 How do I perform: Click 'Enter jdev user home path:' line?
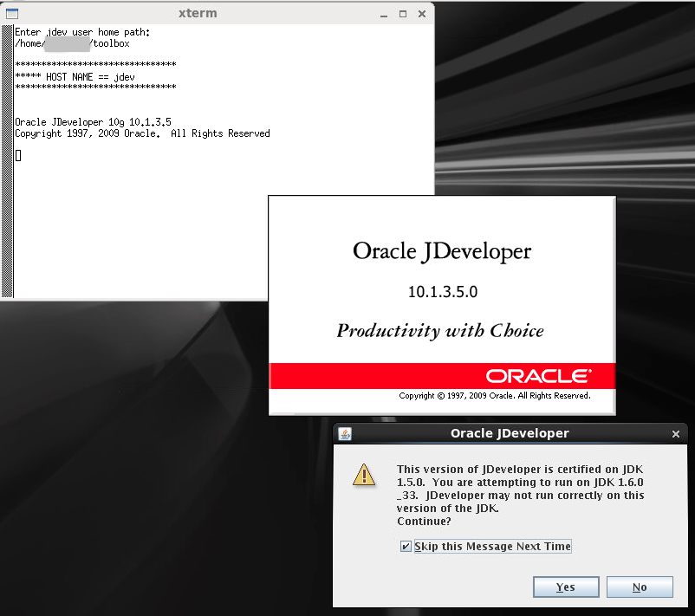click(x=82, y=32)
